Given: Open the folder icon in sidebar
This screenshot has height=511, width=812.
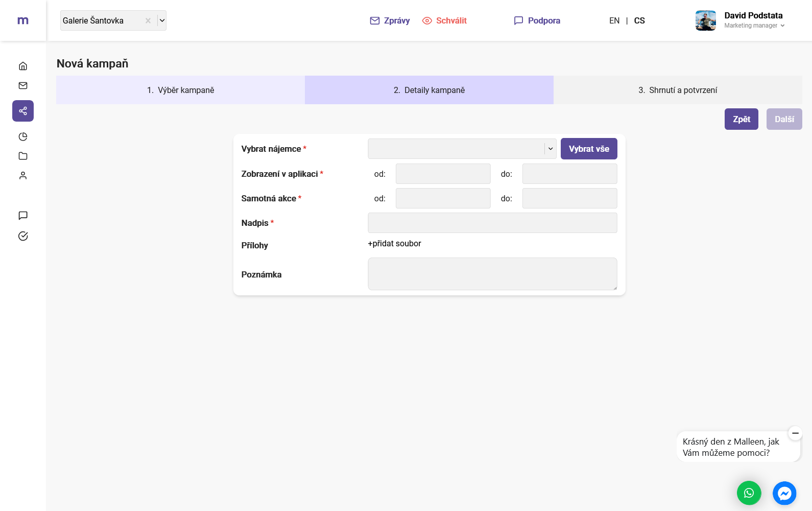Looking at the screenshot, I should point(23,156).
